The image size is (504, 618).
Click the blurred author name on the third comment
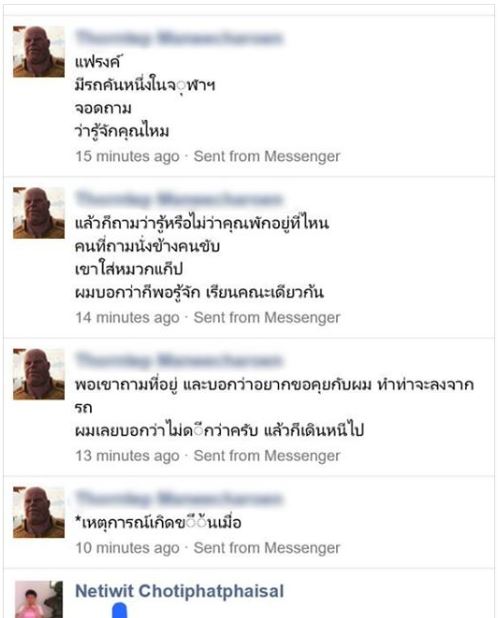click(179, 360)
